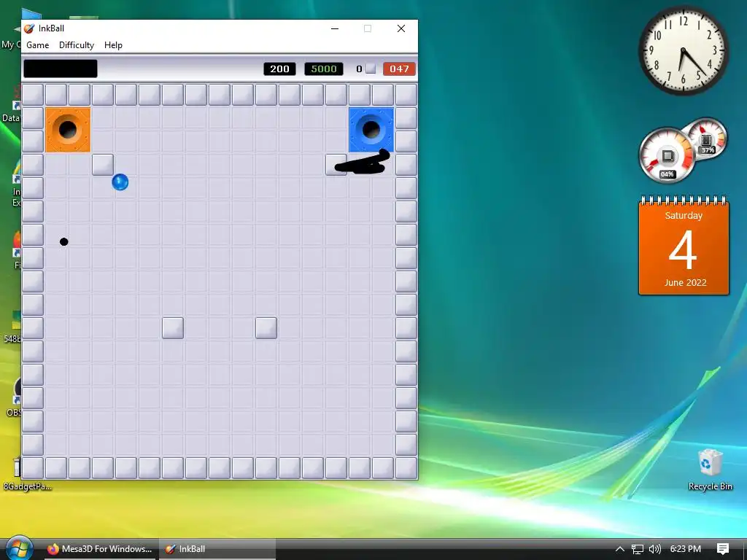This screenshot has height=560, width=747.
Task: Open the Windows Start orb
Action: pyautogui.click(x=19, y=548)
